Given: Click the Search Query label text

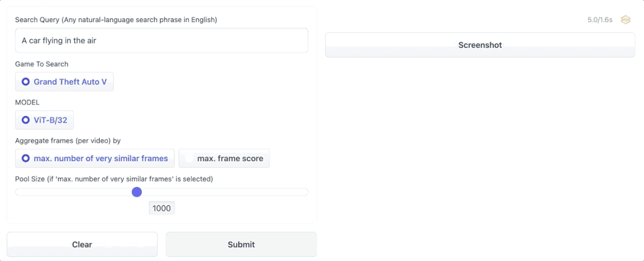Looking at the screenshot, I should (x=116, y=20).
